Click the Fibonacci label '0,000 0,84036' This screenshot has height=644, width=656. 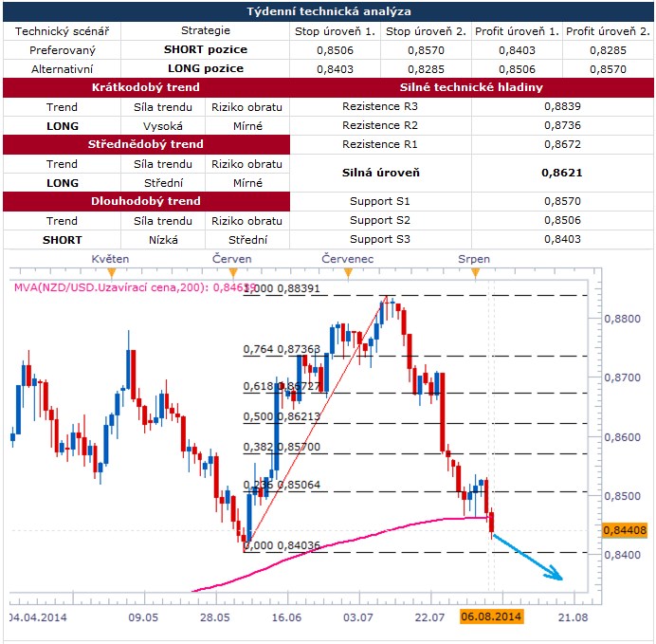pos(282,545)
